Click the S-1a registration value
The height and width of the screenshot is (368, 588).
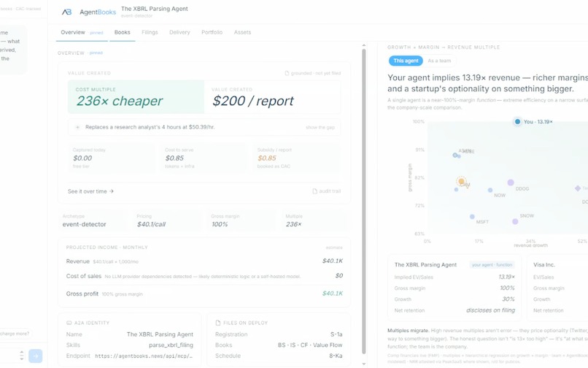point(336,334)
